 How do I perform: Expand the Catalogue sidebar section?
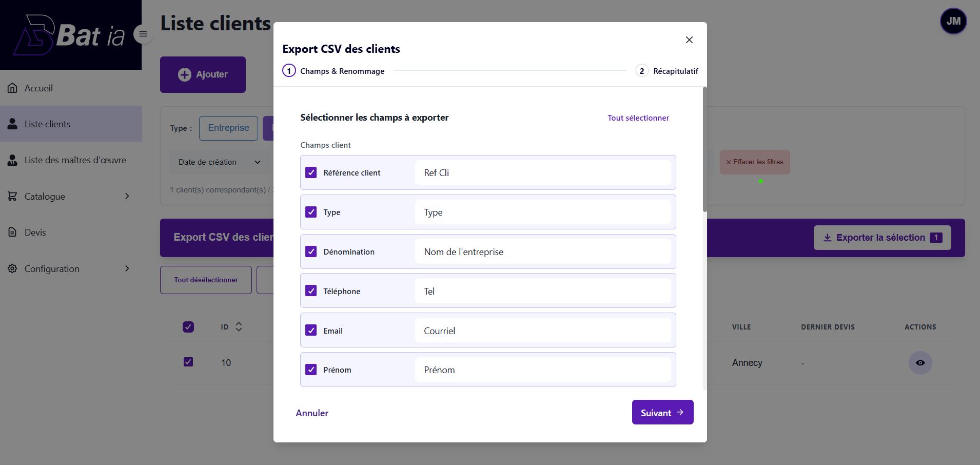pos(127,196)
